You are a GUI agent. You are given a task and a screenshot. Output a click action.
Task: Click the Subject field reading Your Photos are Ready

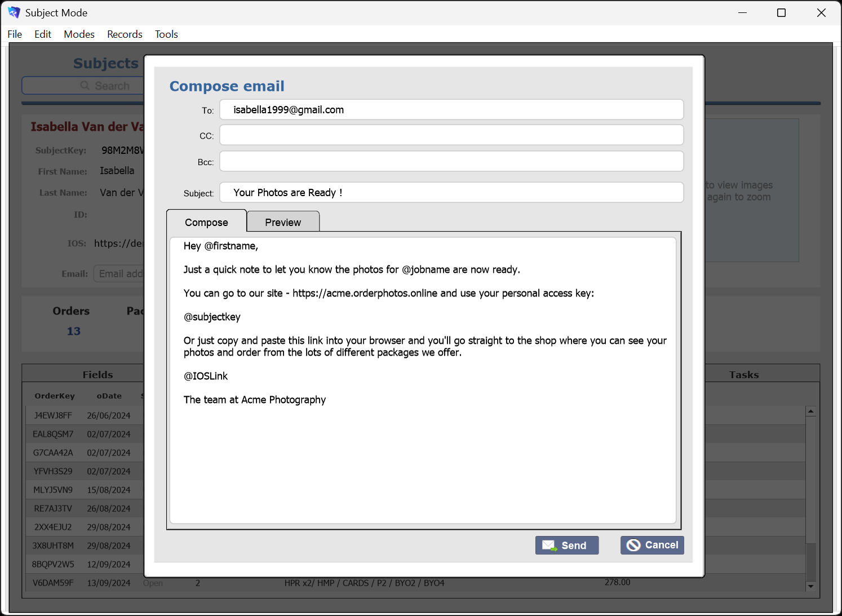(x=451, y=192)
